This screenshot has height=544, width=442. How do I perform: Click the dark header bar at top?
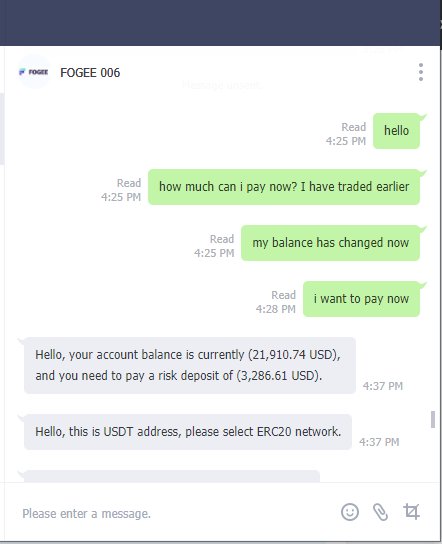coord(221,23)
